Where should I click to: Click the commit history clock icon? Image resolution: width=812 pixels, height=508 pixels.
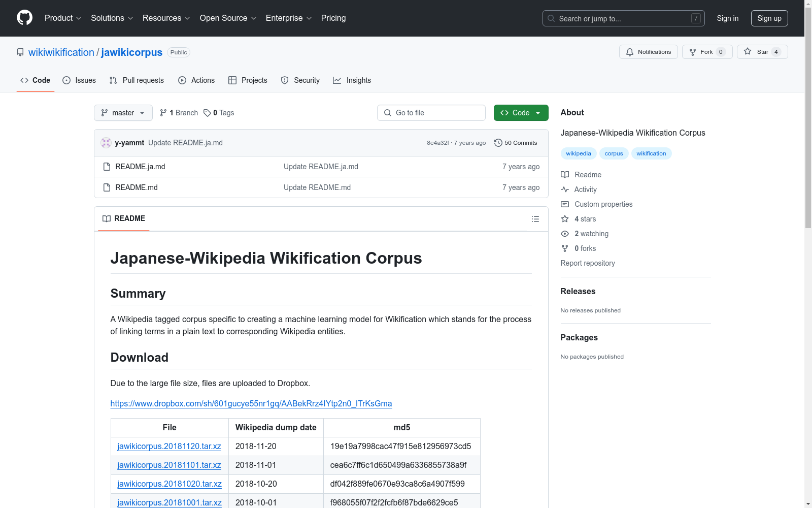click(x=498, y=143)
